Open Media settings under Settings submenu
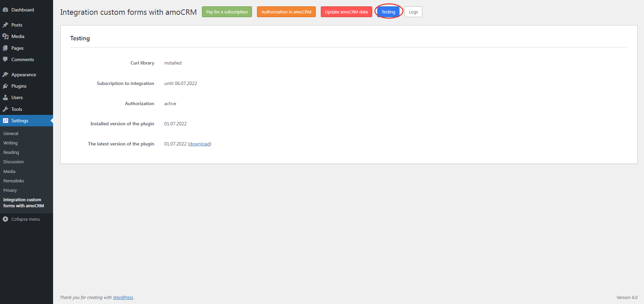644x304 pixels. (9, 171)
